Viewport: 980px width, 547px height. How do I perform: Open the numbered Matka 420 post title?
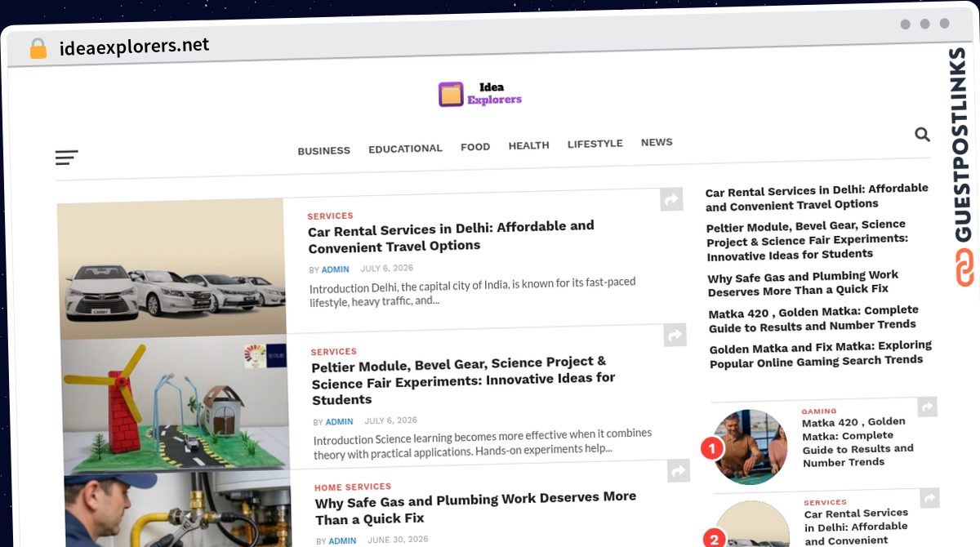click(857, 442)
